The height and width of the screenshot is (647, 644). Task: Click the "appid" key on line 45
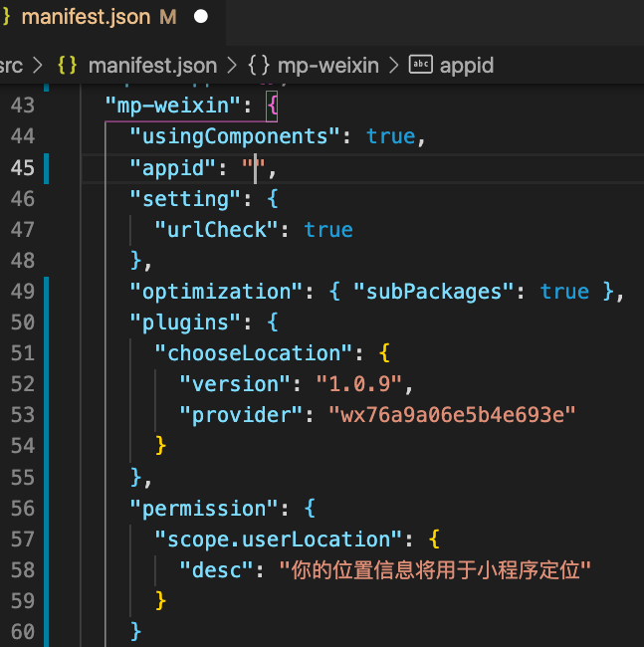172,168
